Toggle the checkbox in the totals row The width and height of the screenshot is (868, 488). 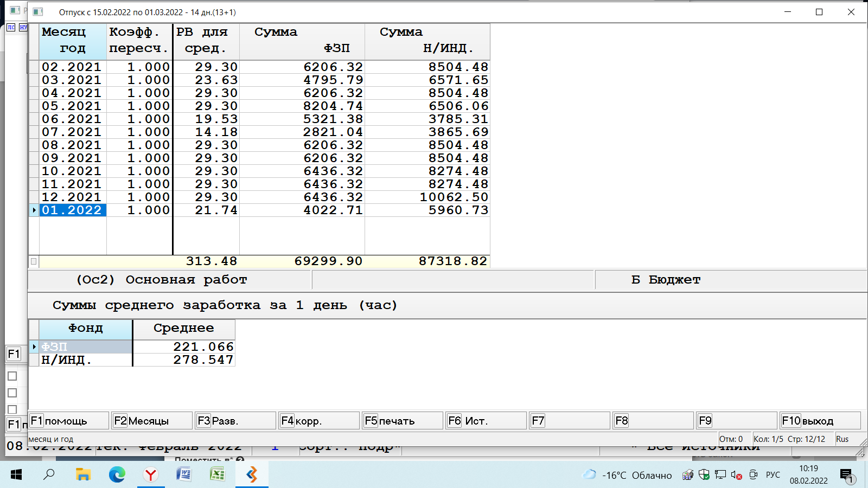[x=34, y=261]
